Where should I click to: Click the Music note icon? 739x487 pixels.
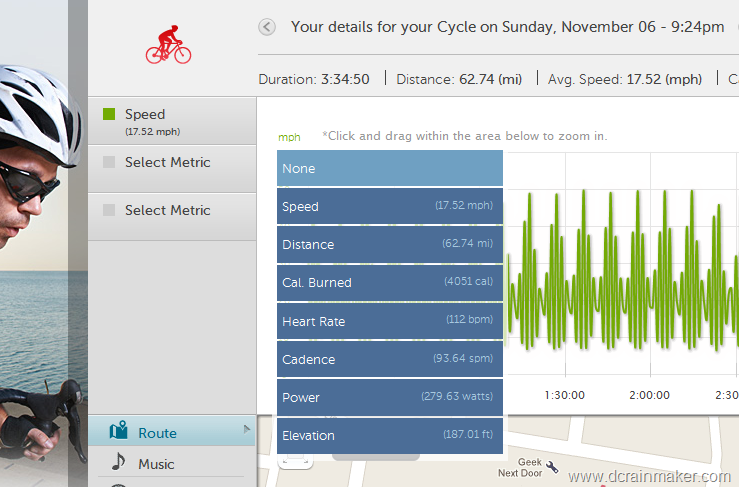click(x=118, y=462)
